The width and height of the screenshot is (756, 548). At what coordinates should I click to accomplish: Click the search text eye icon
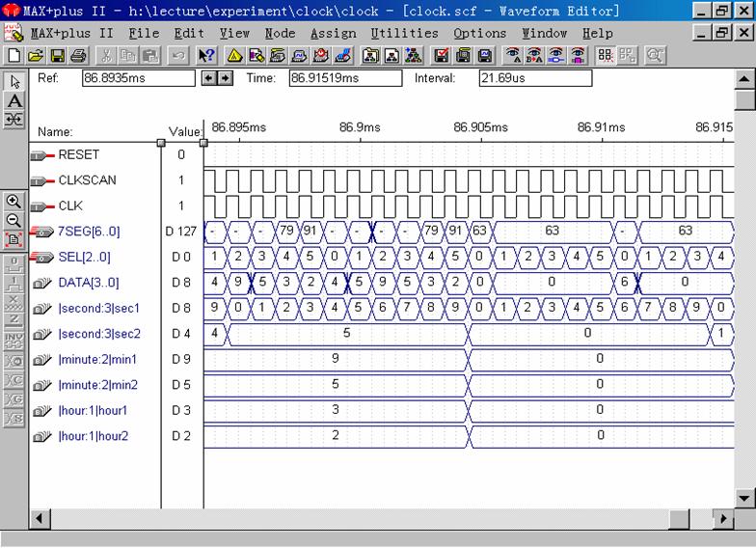(x=513, y=56)
